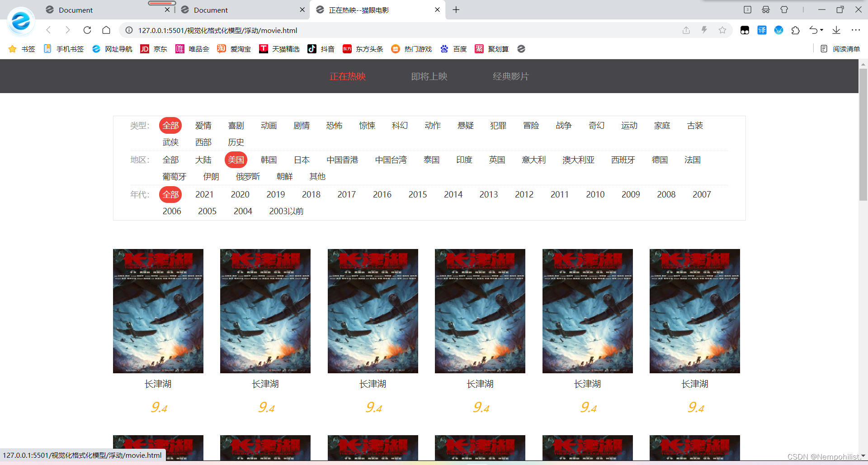The width and height of the screenshot is (868, 465).
Task: Open the extensions puzzle icon
Action: 796,30
